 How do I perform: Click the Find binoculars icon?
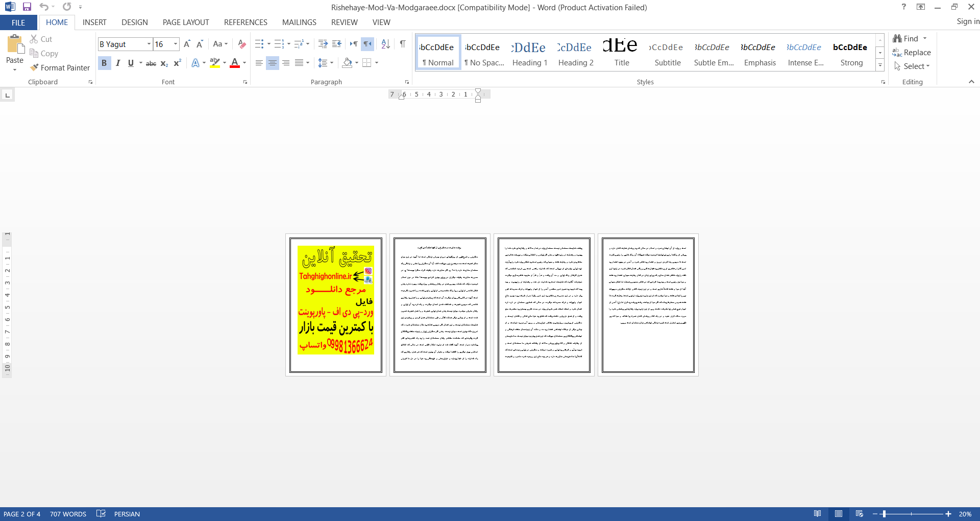[x=905, y=39]
